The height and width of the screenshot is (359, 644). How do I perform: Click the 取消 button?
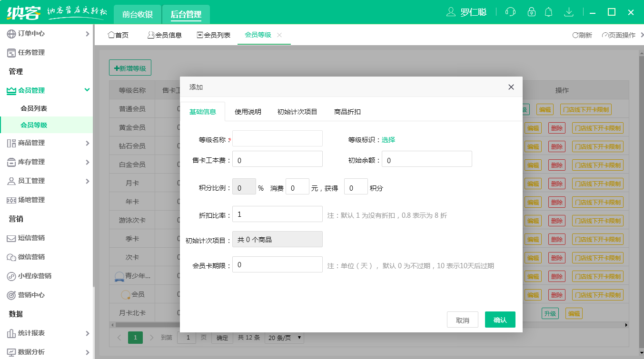(463, 320)
